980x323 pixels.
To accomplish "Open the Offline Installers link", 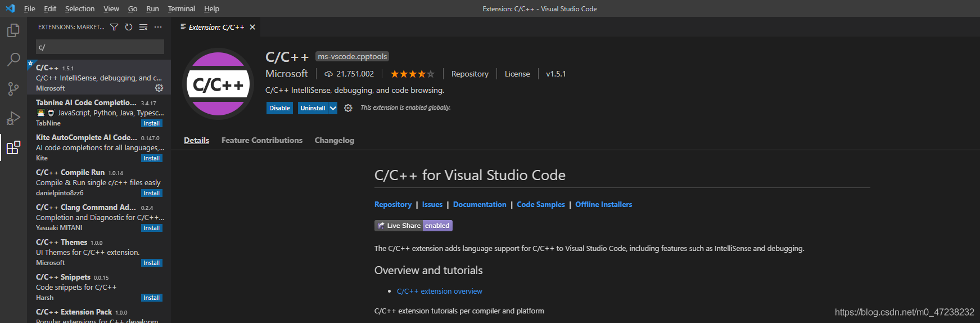I will pyautogui.click(x=603, y=204).
